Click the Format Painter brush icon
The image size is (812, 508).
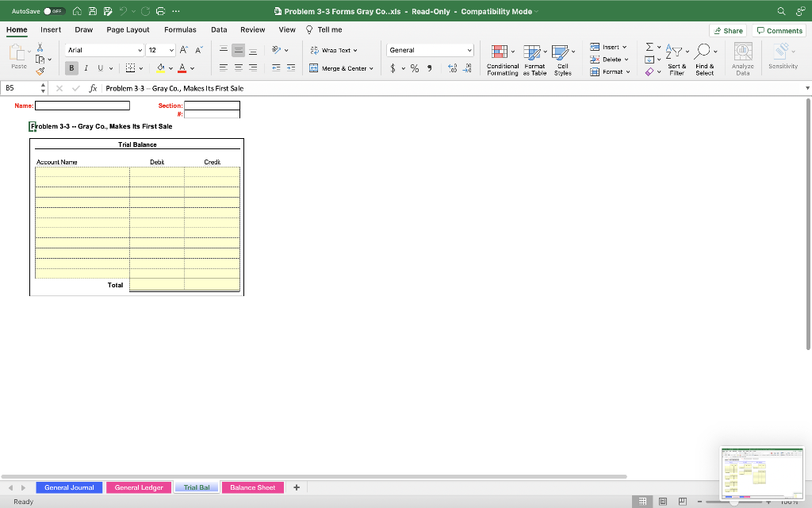40,71
